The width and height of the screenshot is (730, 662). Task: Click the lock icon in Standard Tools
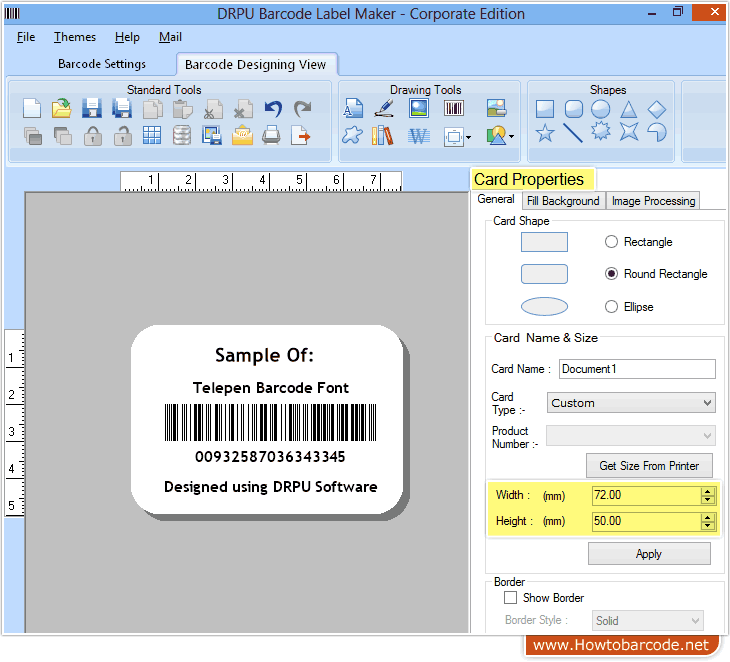(x=93, y=136)
